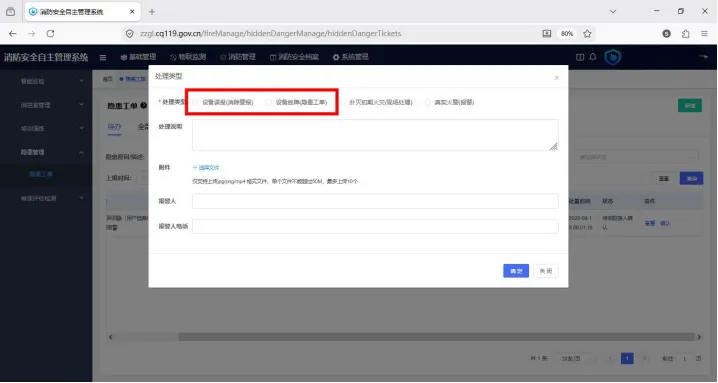The image size is (718, 383).
Task: Focus the 报警人 input field
Action: pos(375,201)
